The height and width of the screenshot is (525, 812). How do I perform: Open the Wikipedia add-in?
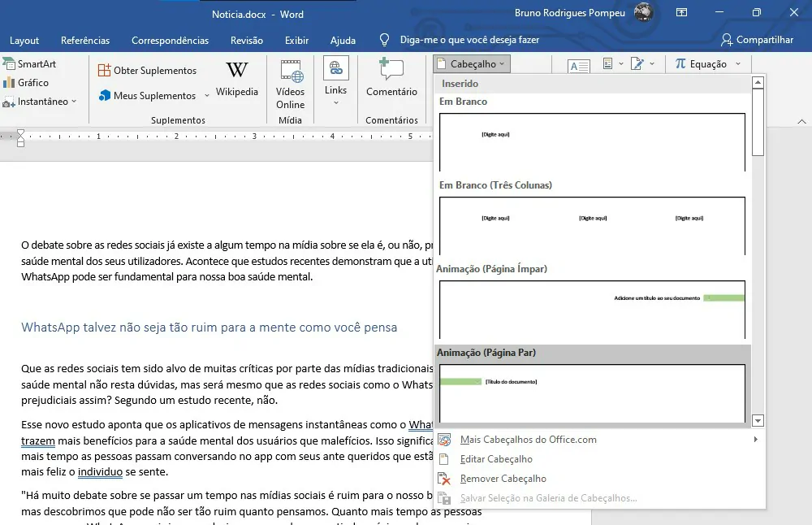236,80
